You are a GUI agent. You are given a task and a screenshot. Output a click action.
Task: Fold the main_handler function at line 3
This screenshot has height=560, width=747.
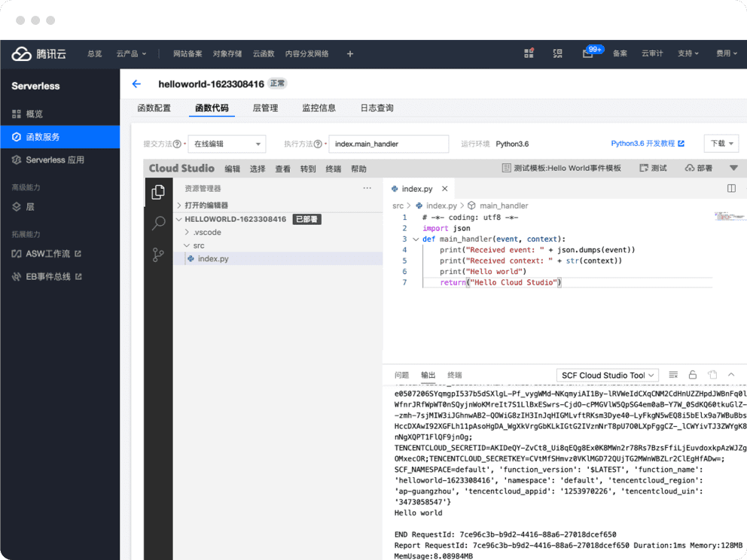(416, 239)
